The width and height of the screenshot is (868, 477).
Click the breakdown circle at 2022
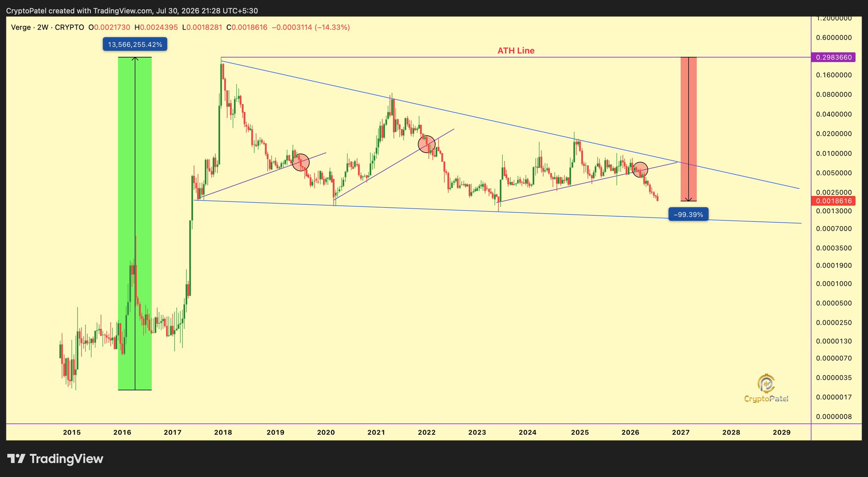coord(427,144)
